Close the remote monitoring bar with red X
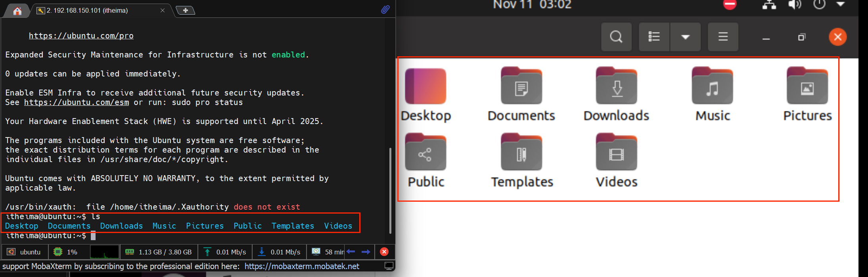Screen dimensions: 868x277 (384, 252)
